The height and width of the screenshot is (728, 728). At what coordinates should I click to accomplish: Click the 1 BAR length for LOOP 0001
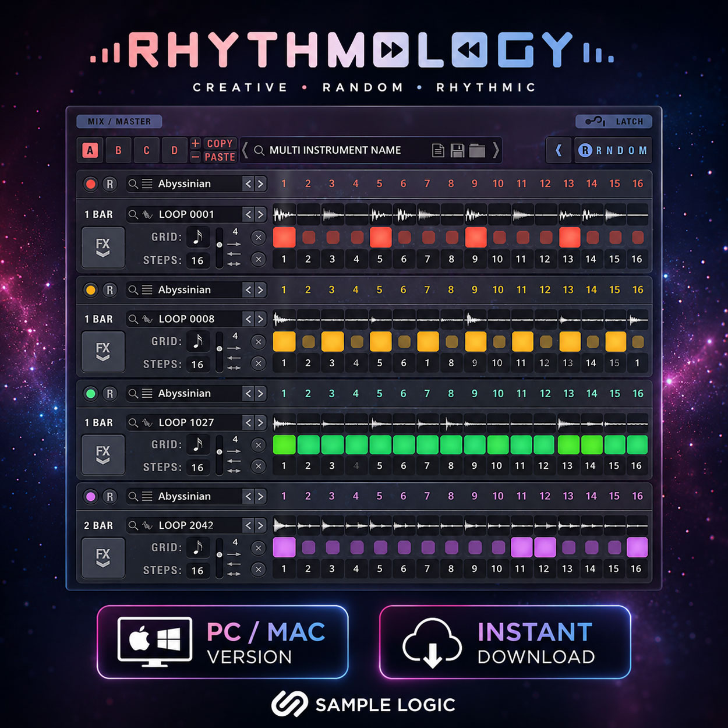[x=98, y=214]
